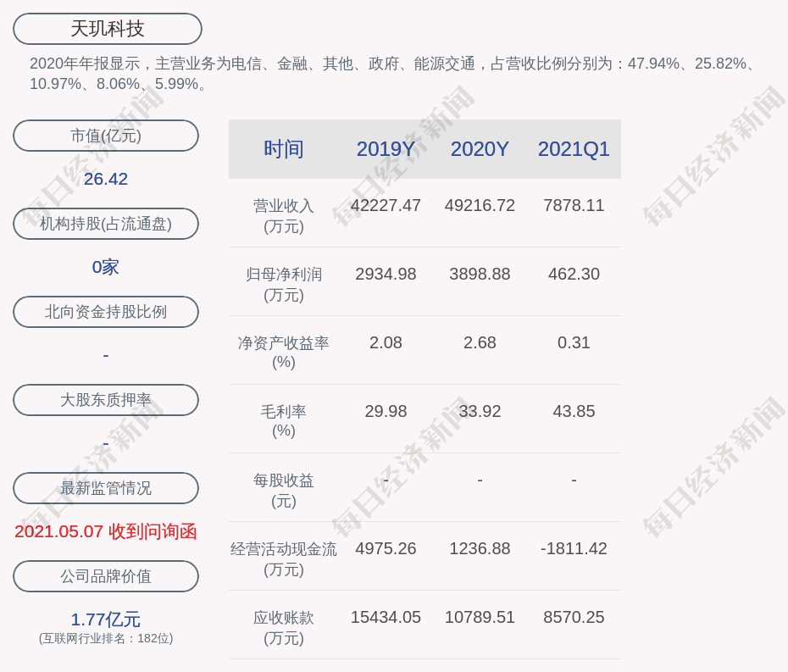The width and height of the screenshot is (788, 672).
Task: Click the 净资产收益率(%) row label
Action: tap(284, 353)
